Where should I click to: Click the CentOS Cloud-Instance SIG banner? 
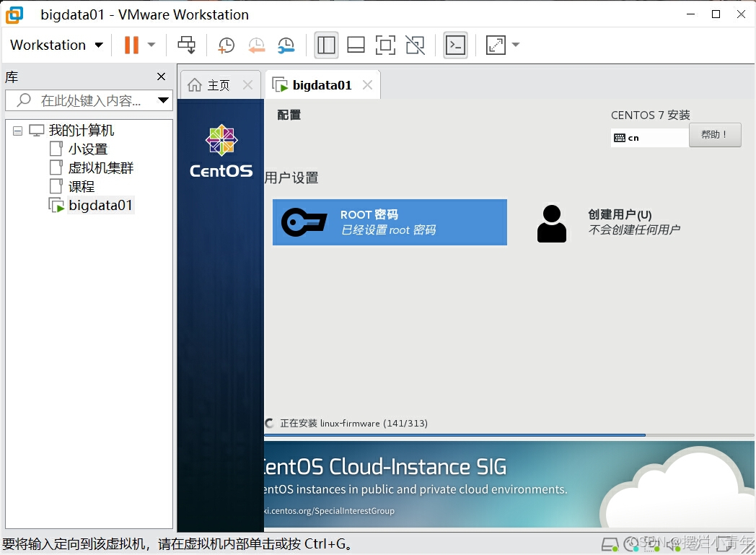509,484
